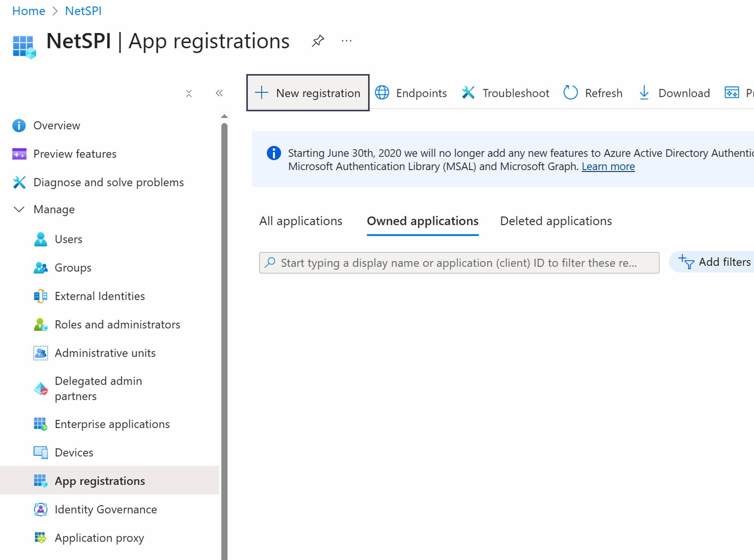The height and width of the screenshot is (560, 754).
Task: Click the Roles and administrators icon
Action: [41, 324]
